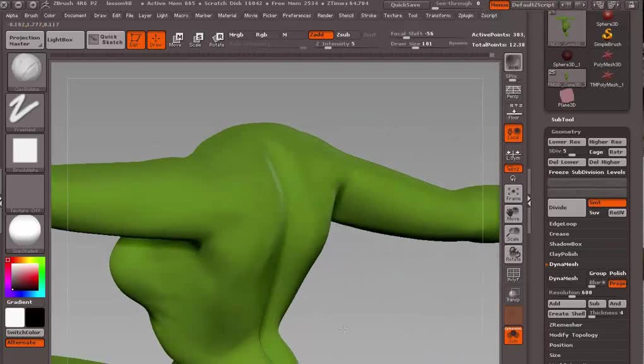Screen dimensions: 644x364
Task: Expand the ZRemesher section
Action: tap(565, 325)
